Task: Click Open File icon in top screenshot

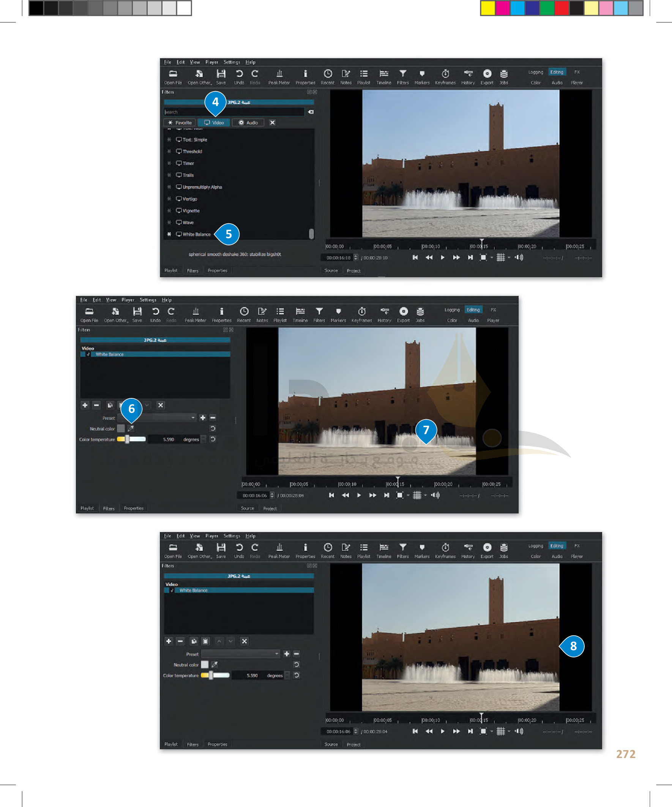Action: point(173,74)
